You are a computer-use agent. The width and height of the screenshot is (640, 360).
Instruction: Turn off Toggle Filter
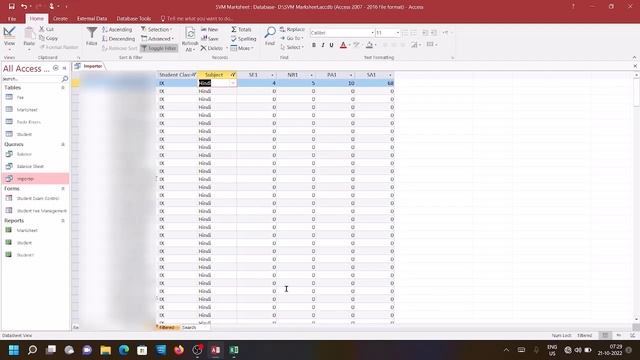pos(159,48)
